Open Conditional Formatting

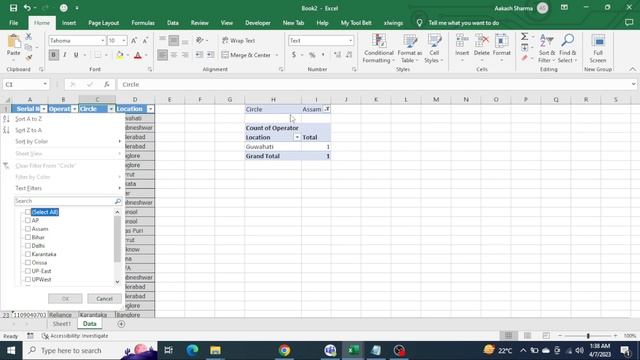(x=378, y=49)
